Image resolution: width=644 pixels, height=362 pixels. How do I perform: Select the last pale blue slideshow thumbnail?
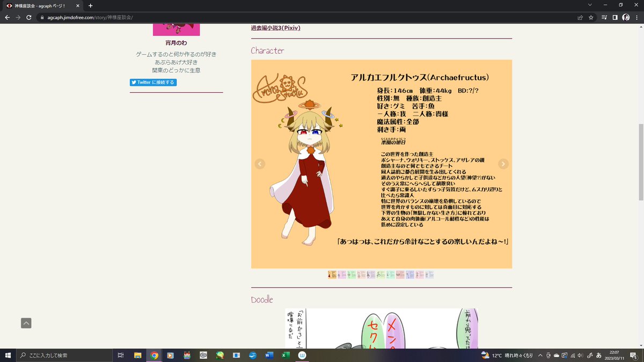point(429,275)
